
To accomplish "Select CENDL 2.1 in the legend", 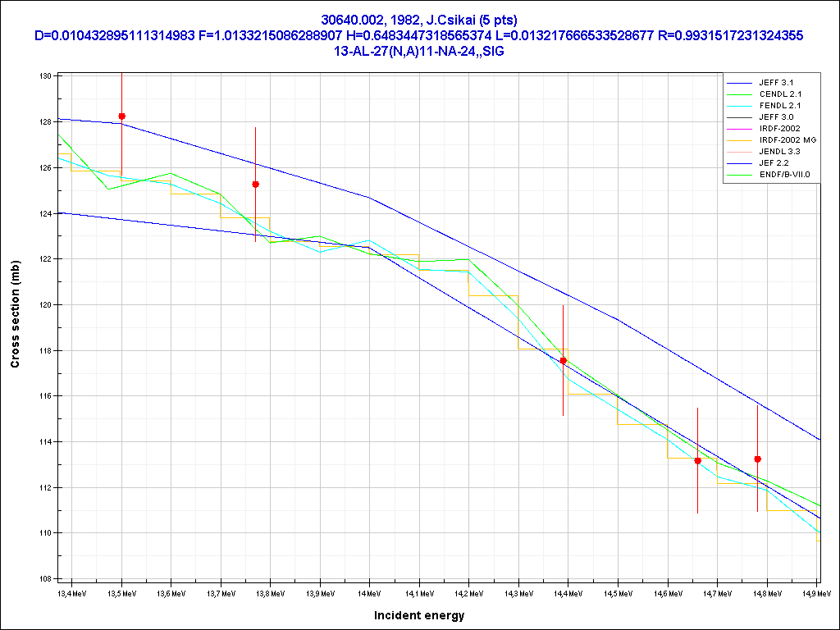I will (778, 94).
